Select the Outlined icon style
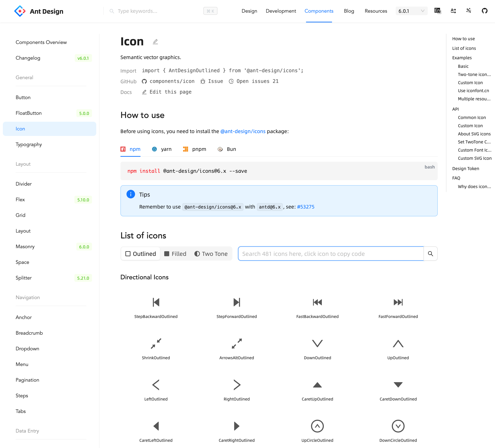Image resolution: width=495 pixels, height=448 pixels. (x=141, y=254)
